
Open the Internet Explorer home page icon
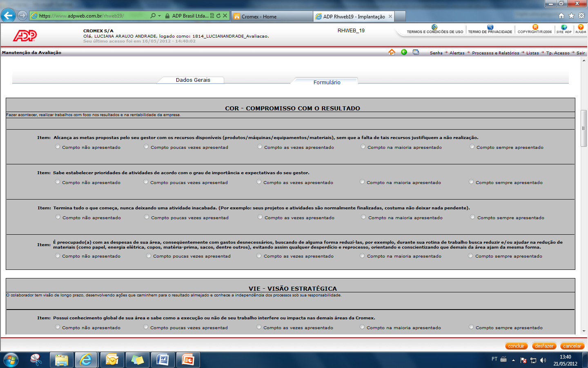(561, 16)
